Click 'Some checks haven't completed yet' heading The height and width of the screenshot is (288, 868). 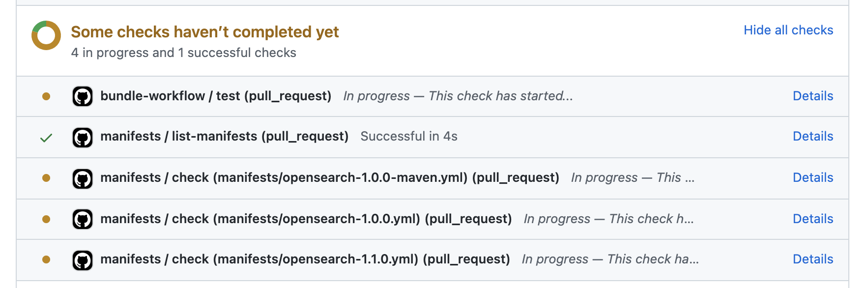tap(205, 32)
